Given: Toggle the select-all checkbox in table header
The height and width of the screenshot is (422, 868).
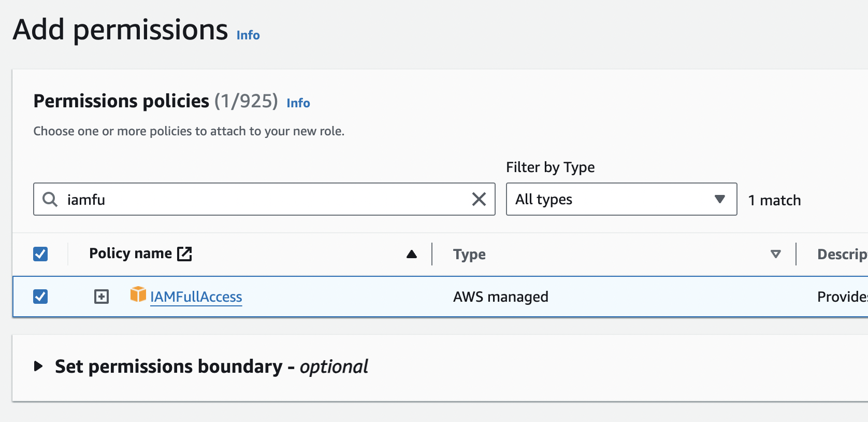Looking at the screenshot, I should coord(40,254).
